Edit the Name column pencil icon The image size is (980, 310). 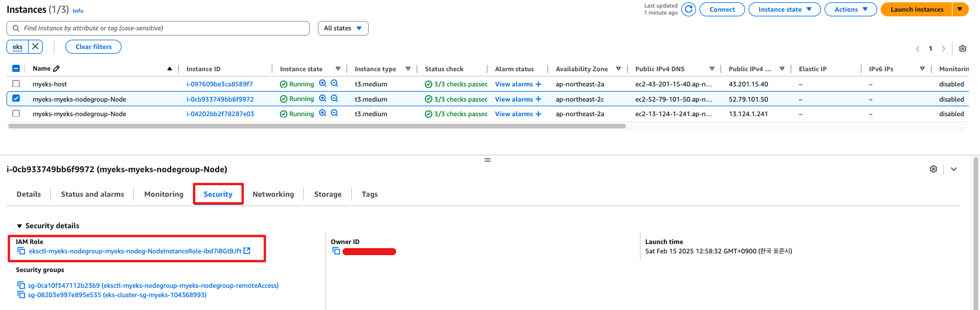56,69
